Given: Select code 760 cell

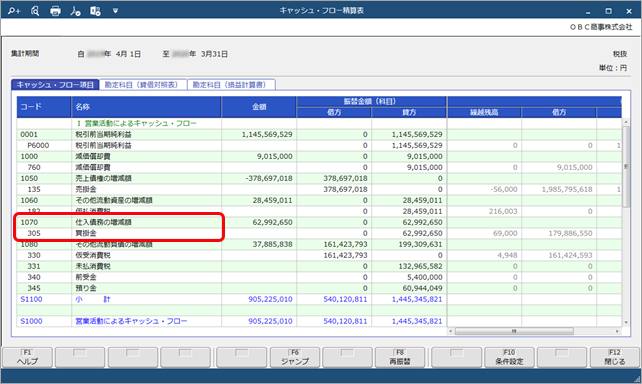Looking at the screenshot, I should [44, 167].
